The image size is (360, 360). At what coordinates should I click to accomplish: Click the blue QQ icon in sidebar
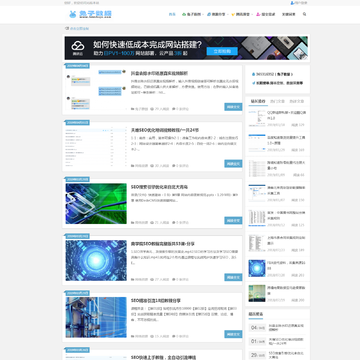pyautogui.click(x=253, y=74)
